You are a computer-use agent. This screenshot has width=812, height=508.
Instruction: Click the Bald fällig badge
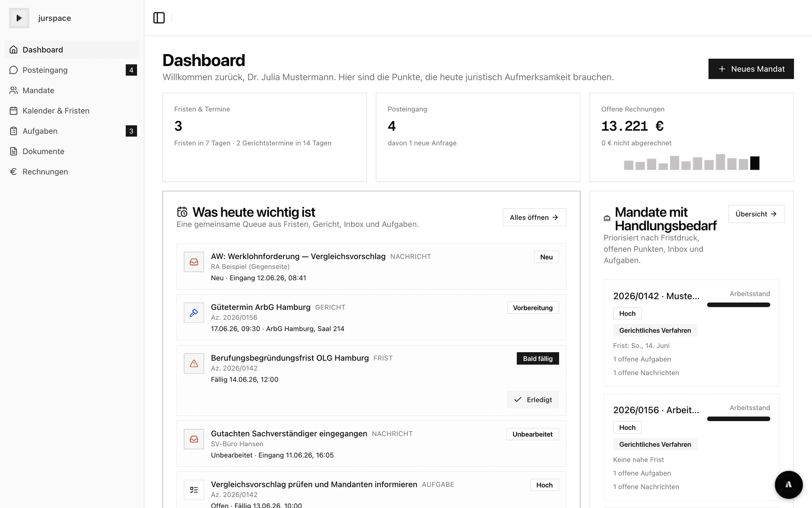click(538, 359)
